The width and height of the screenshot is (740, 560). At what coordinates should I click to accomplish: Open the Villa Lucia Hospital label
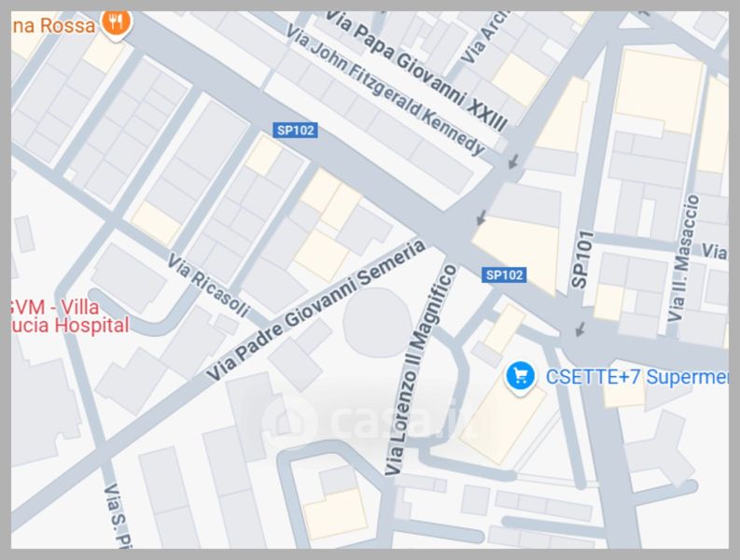pyautogui.click(x=69, y=316)
